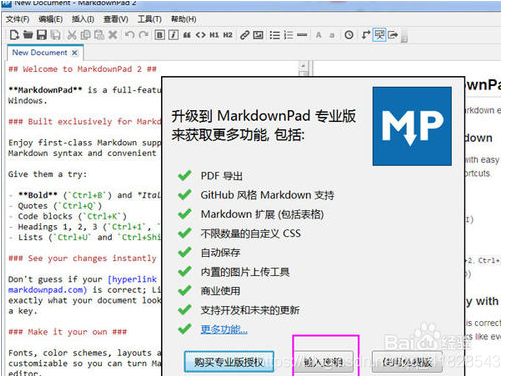Insert code block with <> icon
The height and width of the screenshot is (380, 510).
click(201, 35)
